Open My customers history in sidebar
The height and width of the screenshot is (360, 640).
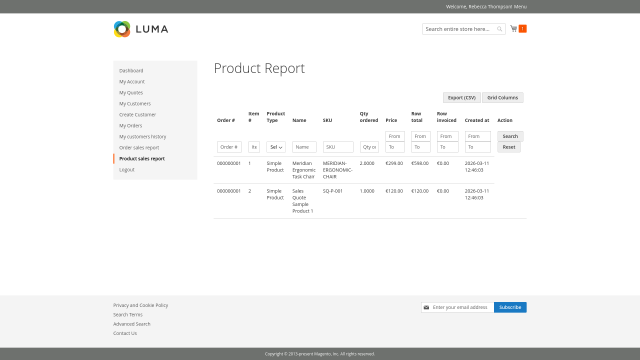click(x=142, y=137)
